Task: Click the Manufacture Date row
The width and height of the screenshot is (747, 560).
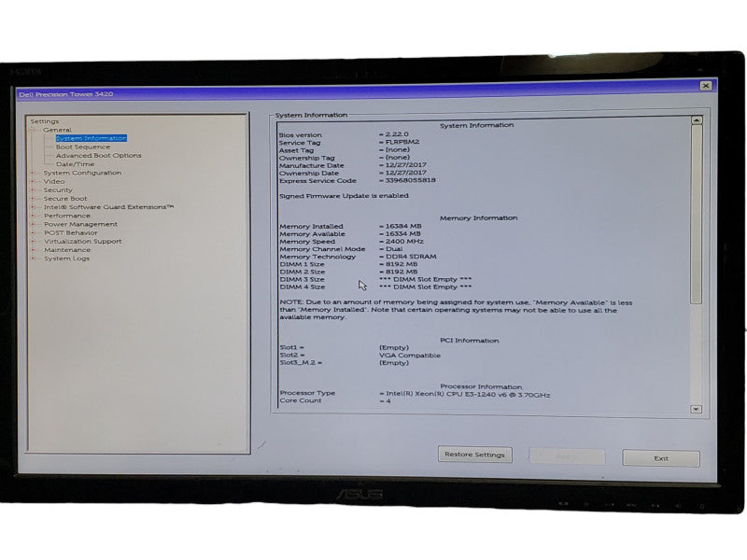Action: [x=353, y=165]
